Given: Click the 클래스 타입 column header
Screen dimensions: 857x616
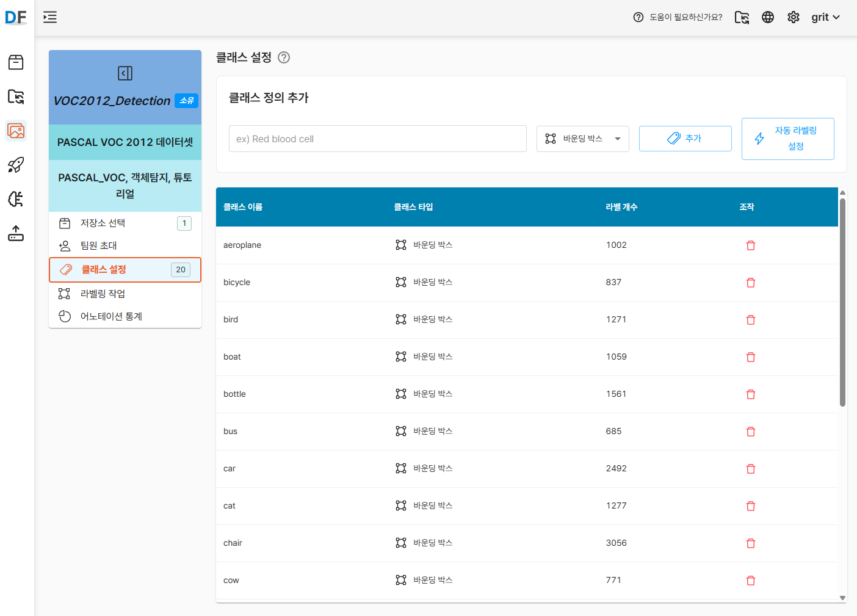Looking at the screenshot, I should (x=413, y=207).
